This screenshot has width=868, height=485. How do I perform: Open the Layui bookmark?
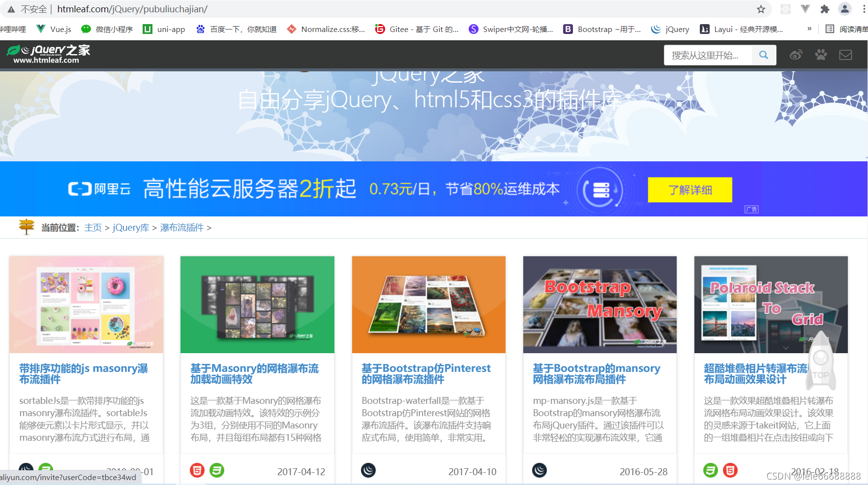[x=742, y=29]
